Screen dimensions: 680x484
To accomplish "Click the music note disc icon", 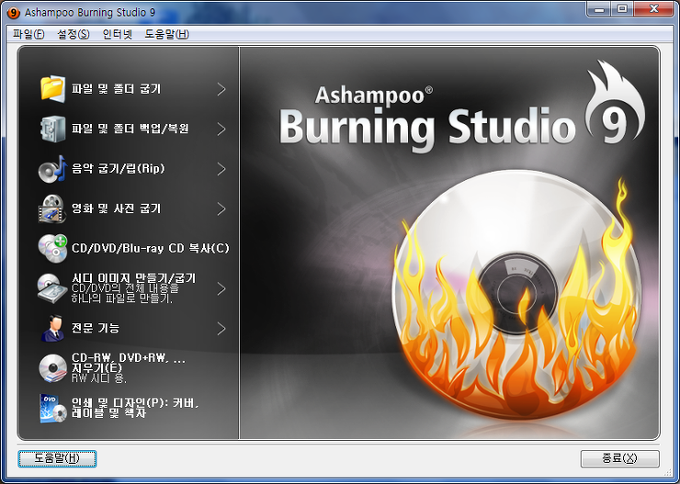I will (52, 169).
